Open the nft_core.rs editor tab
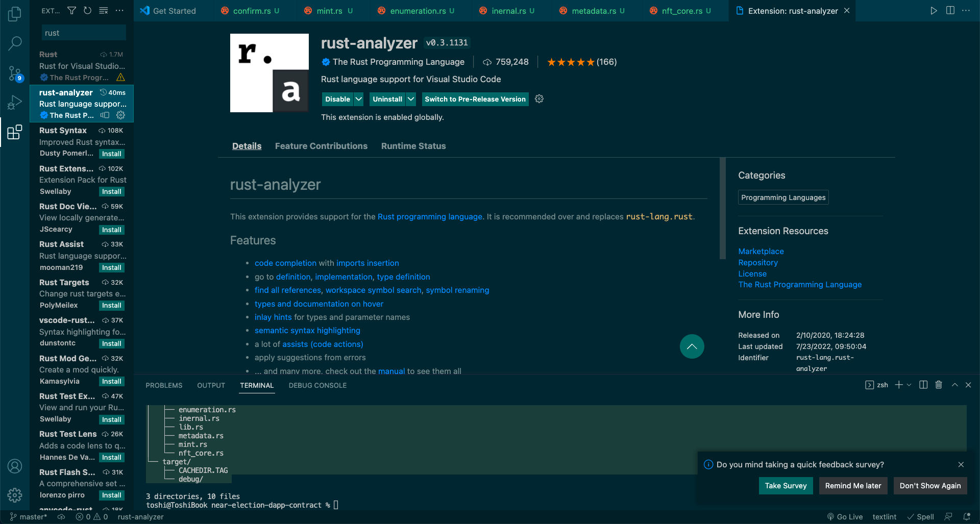 (x=682, y=11)
